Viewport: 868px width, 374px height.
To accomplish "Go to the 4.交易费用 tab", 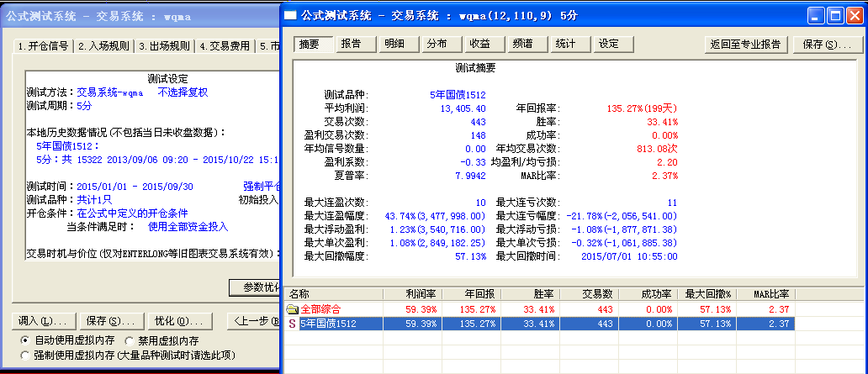I will [225, 46].
